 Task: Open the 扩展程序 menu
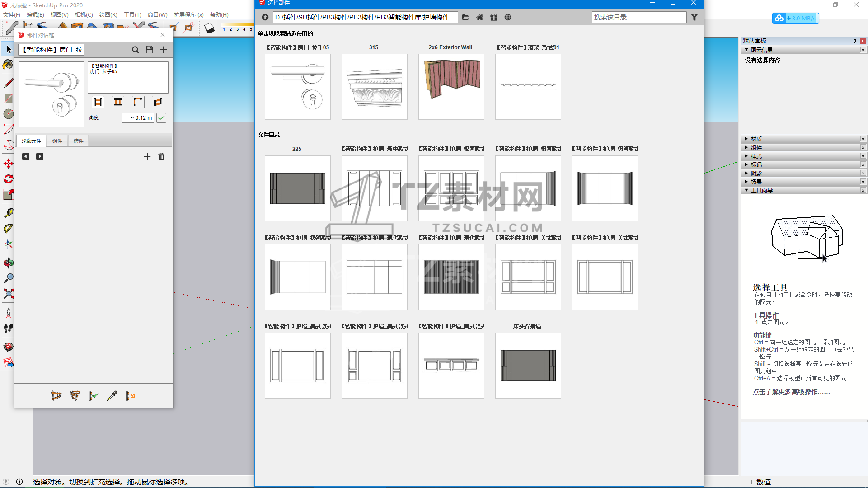188,15
